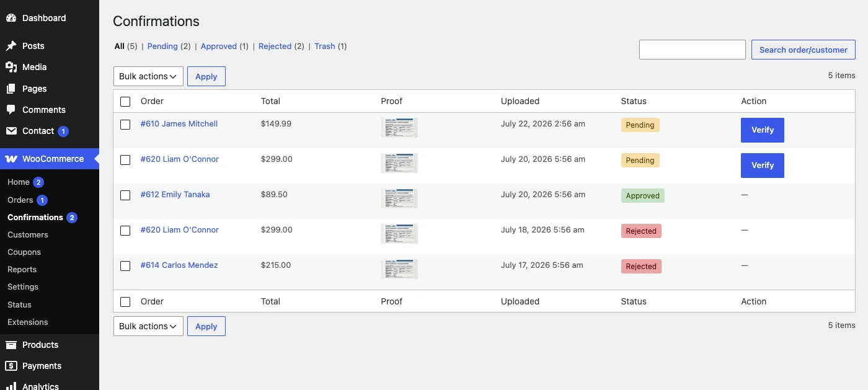Open pending order link #620 Liam O'Connor
Screen dimensions: 868x390
coord(180,159)
